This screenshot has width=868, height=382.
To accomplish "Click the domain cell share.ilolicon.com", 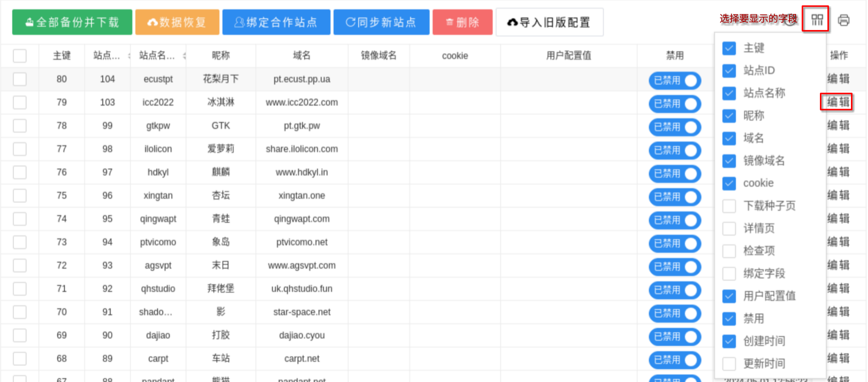I will pyautogui.click(x=302, y=149).
